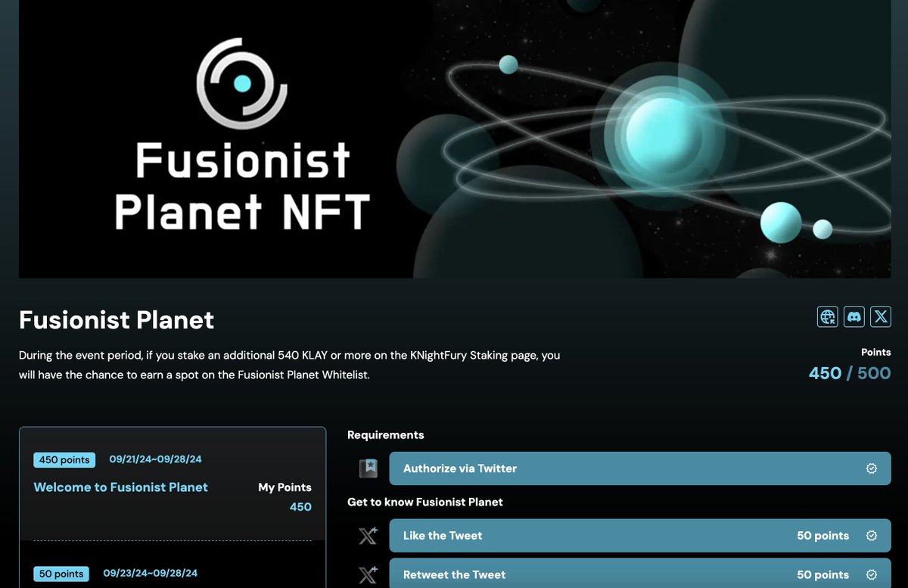Click 50 points on Retweet the Tweet row
The width and height of the screenshot is (908, 588).
point(822,575)
